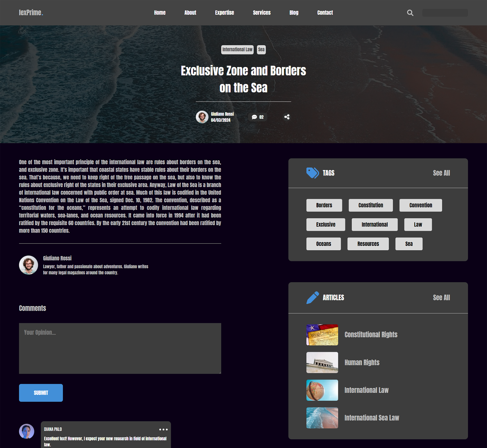The width and height of the screenshot is (487, 448).
Task: Open Diana Palo comment options menu
Action: [x=163, y=429]
